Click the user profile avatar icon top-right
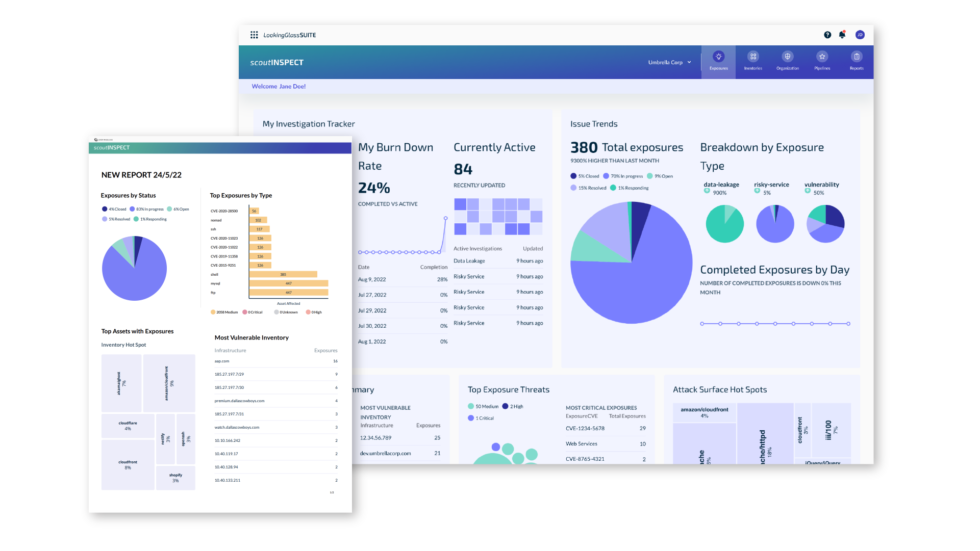This screenshot has width=980, height=551. (860, 34)
